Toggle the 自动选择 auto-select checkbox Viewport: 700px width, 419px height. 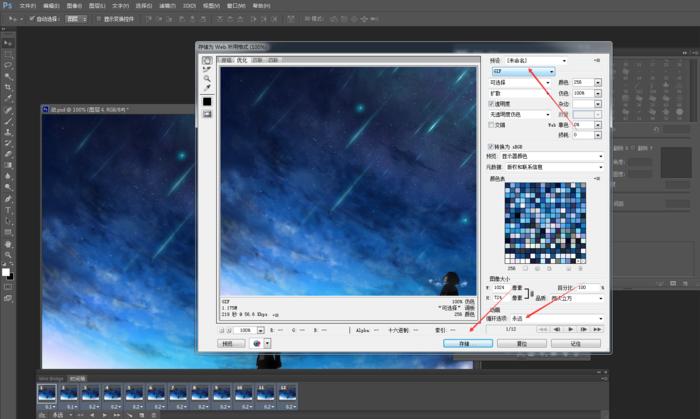[x=32, y=19]
